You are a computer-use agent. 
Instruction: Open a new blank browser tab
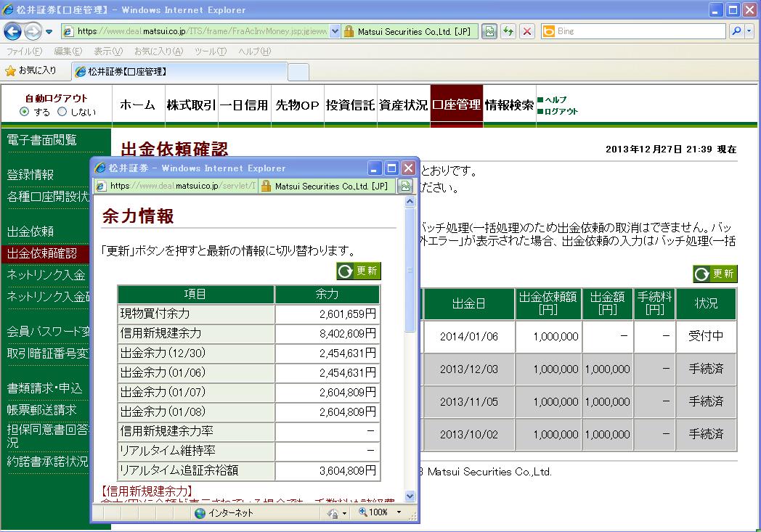[x=298, y=73]
